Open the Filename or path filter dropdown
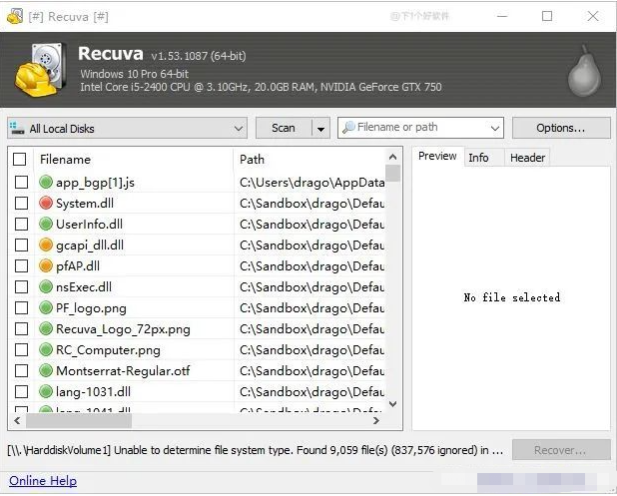Image resolution: width=617 pixels, height=496 pixels. (x=495, y=128)
